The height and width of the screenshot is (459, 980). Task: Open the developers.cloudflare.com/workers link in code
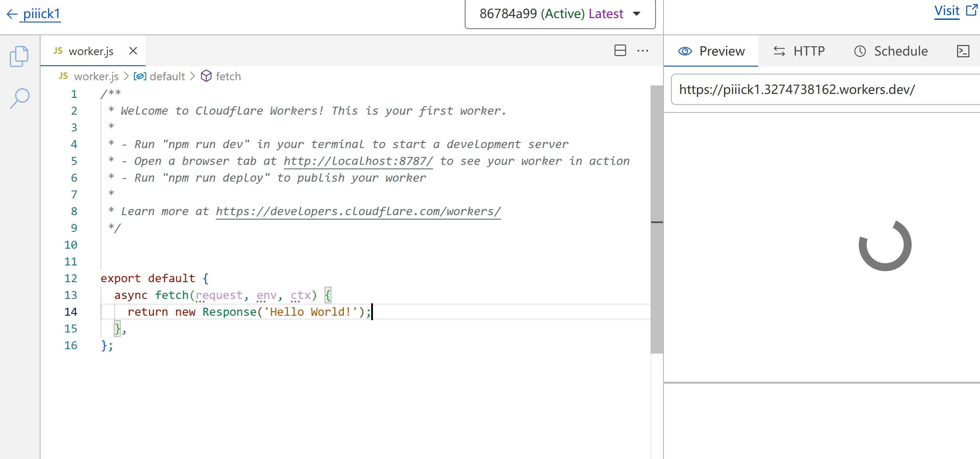[358, 212]
